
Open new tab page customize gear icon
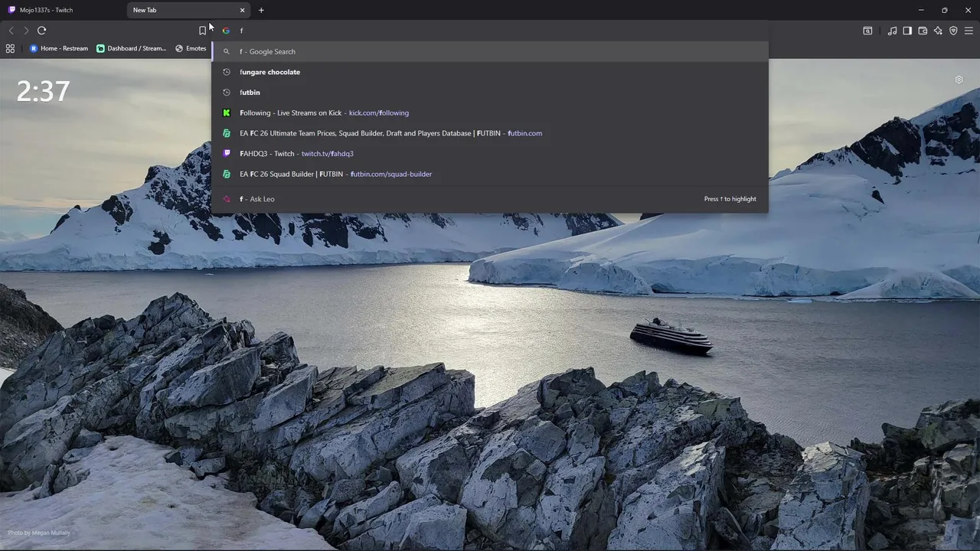pos(959,80)
